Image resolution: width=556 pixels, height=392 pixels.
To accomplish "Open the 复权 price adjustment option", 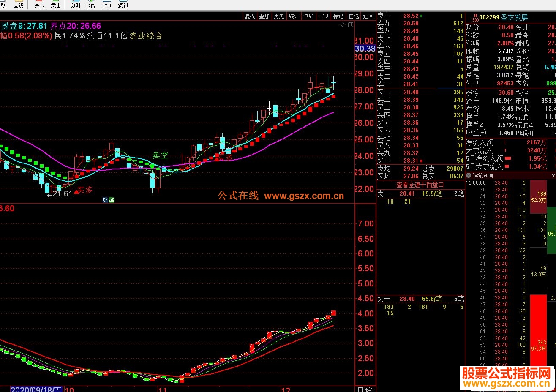I will point(250,16).
